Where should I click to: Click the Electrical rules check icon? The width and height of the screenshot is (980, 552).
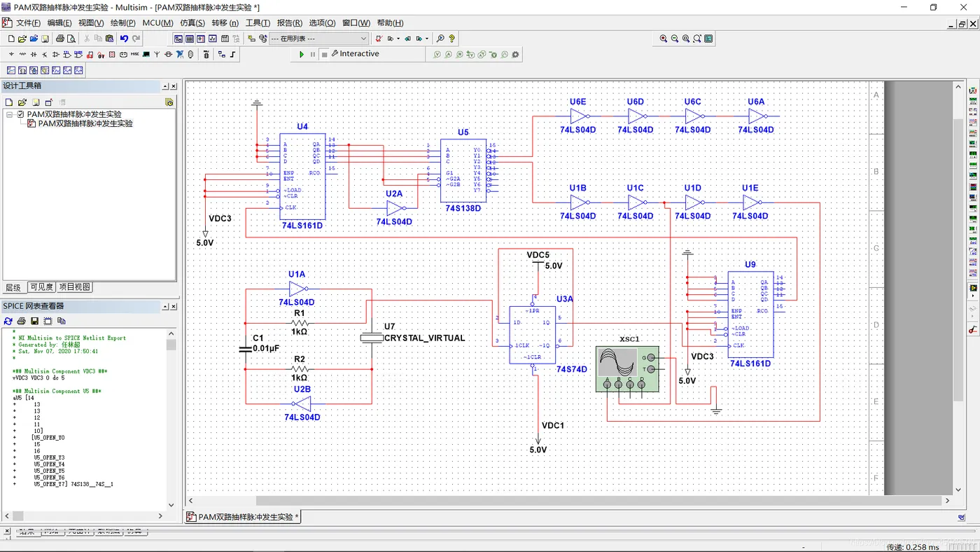click(x=378, y=39)
